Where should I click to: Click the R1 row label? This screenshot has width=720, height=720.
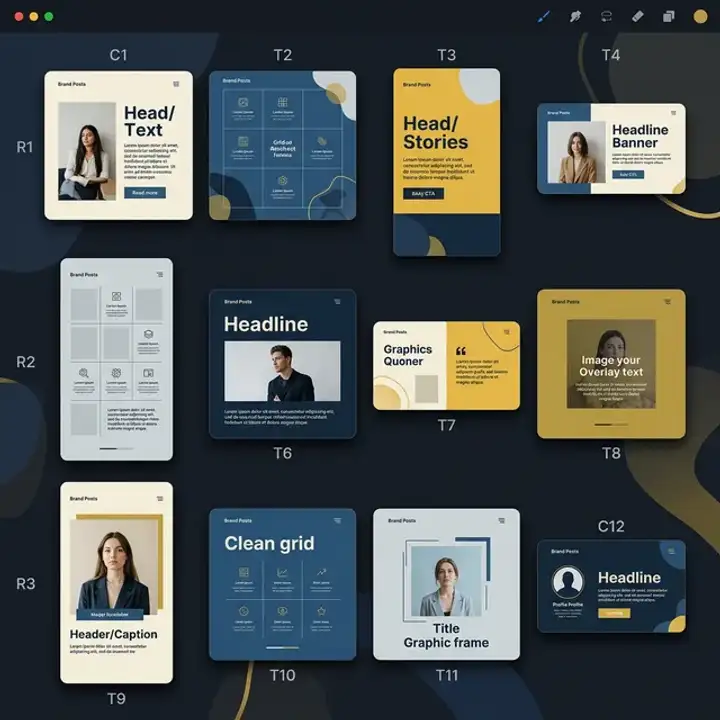[x=25, y=147]
